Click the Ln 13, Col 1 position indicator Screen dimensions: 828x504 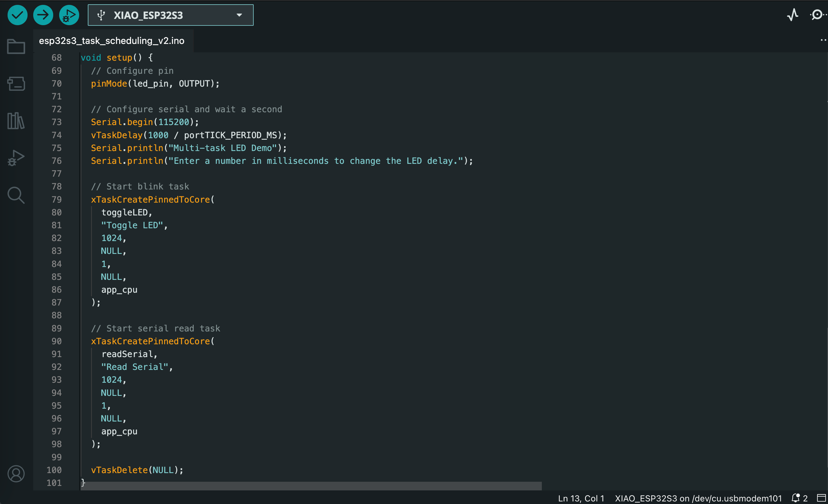(581, 498)
